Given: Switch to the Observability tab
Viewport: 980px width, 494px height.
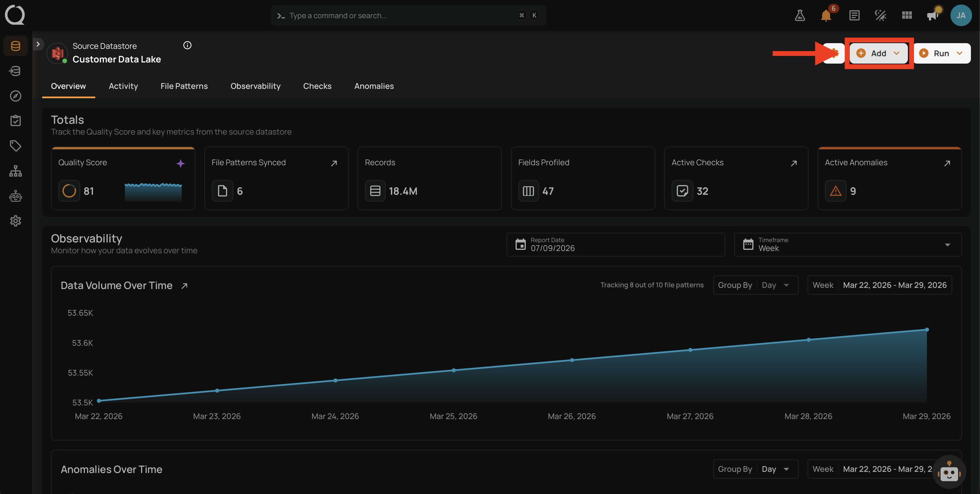Looking at the screenshot, I should tap(255, 86).
